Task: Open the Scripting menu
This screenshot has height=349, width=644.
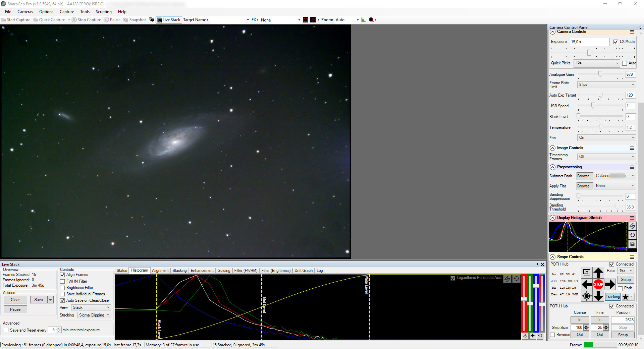Action: click(x=104, y=12)
